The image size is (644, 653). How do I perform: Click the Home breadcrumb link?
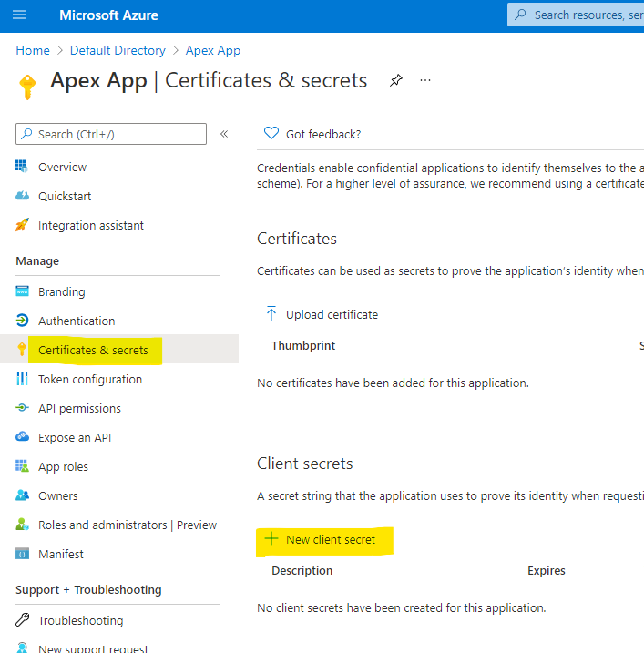pos(33,51)
